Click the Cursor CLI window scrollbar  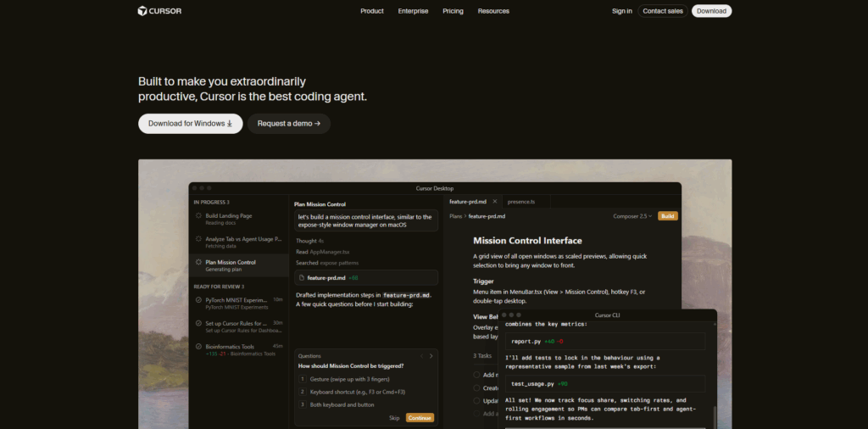tap(714, 415)
